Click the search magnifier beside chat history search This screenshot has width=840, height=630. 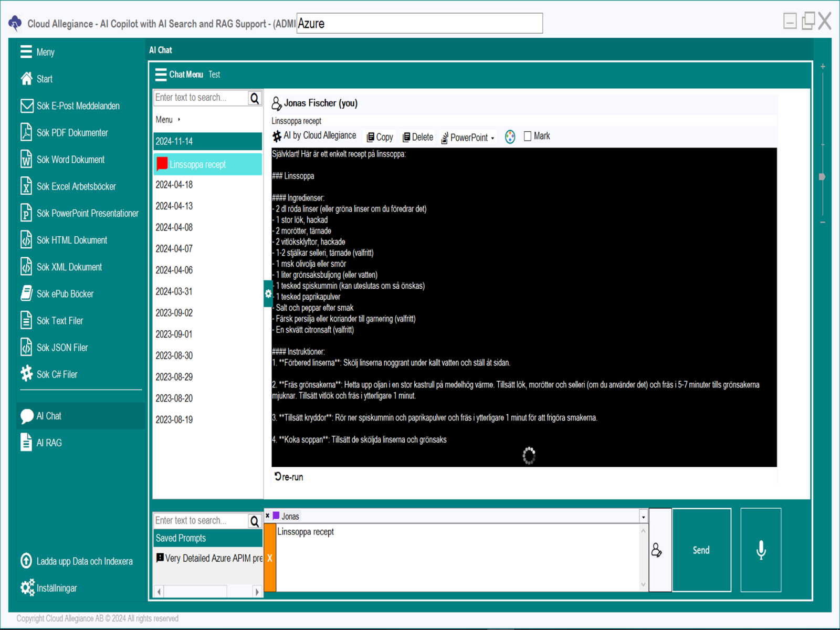255,98
